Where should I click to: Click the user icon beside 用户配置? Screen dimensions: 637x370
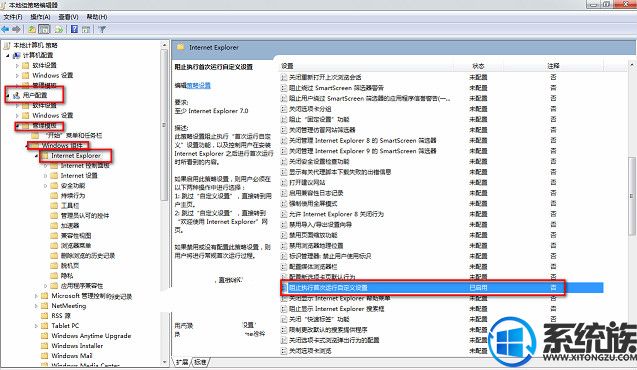17,95
